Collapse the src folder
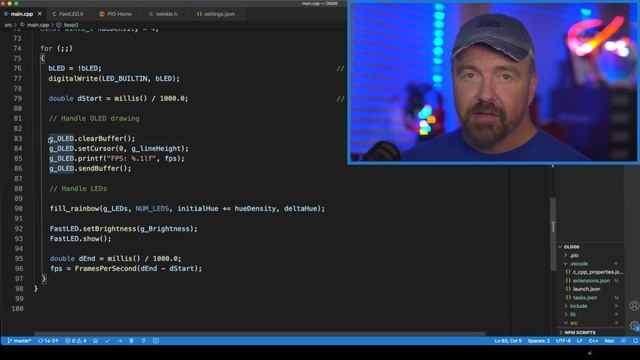The height and width of the screenshot is (360, 640). coord(590,323)
